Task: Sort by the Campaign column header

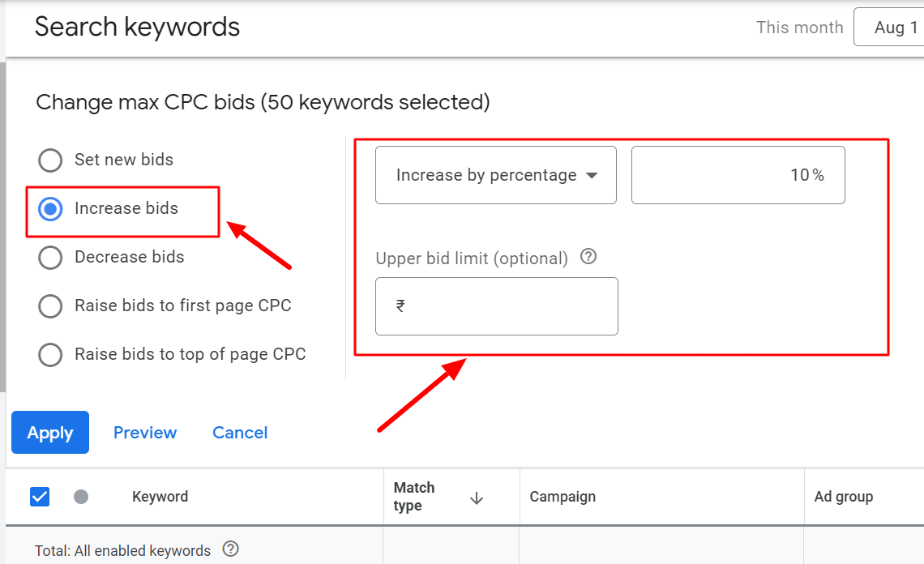Action: [563, 497]
